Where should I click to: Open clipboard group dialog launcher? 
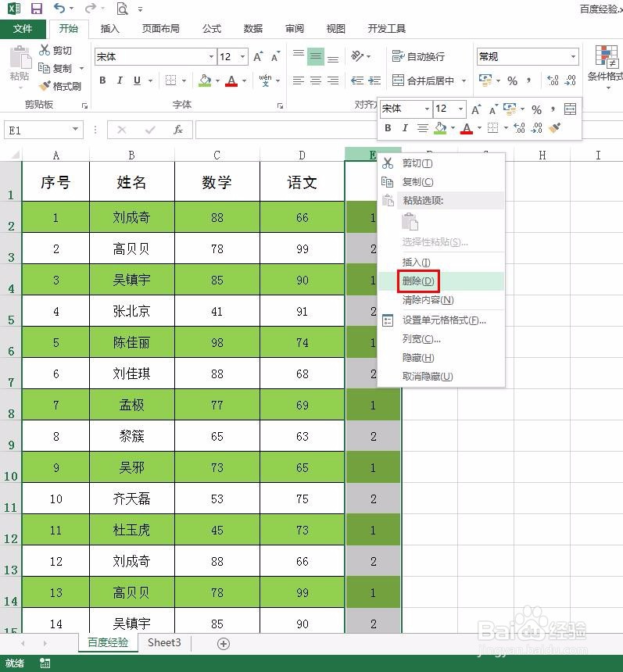pos(84,105)
